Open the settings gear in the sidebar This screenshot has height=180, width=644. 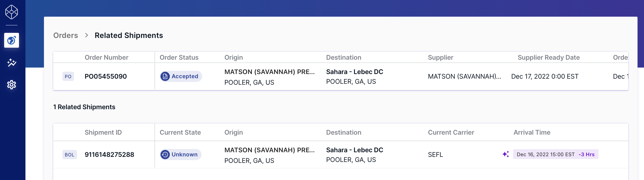coord(12,85)
